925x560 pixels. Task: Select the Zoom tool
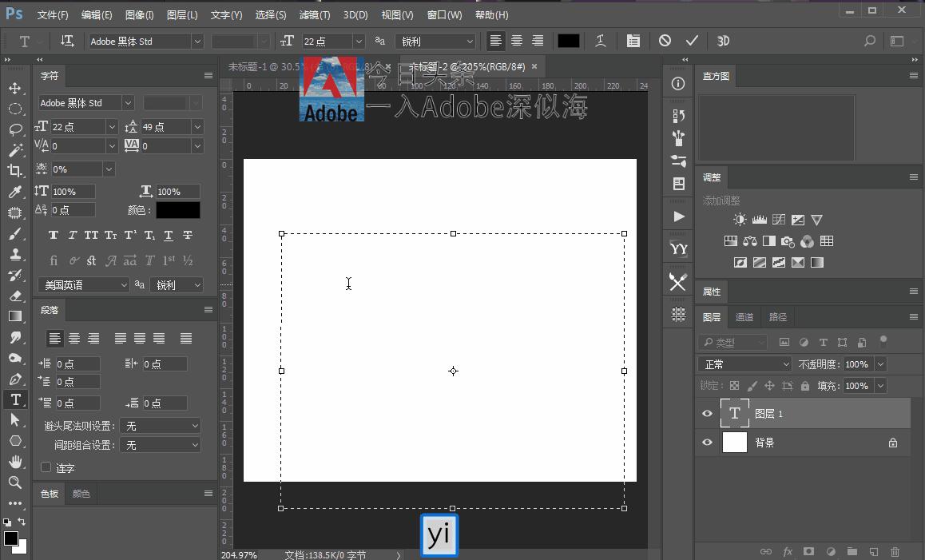[16, 483]
